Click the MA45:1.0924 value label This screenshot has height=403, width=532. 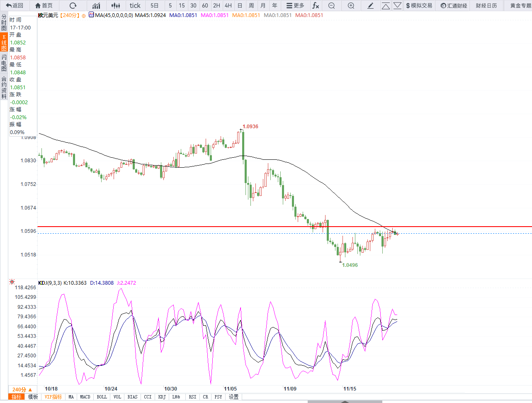coord(151,15)
